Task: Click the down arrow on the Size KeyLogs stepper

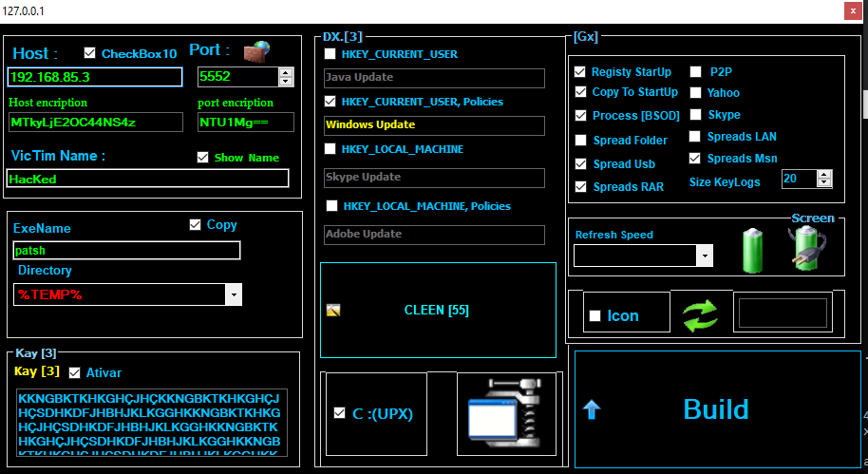Action: point(823,183)
